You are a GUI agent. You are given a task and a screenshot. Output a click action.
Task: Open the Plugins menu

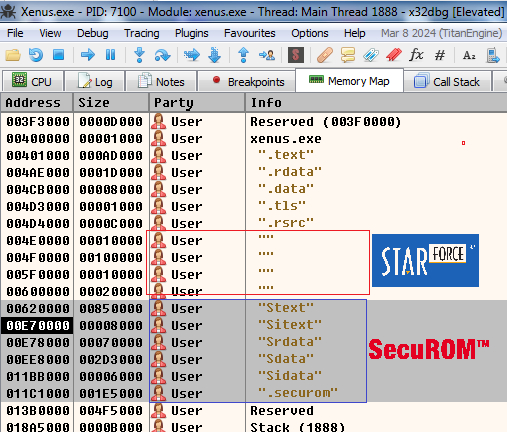click(191, 33)
